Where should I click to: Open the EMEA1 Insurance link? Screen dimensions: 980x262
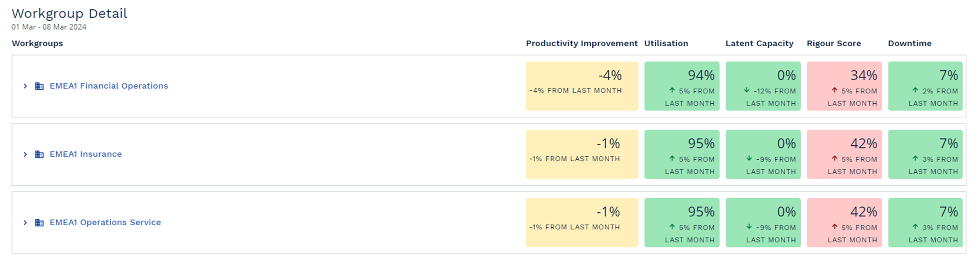coord(86,154)
